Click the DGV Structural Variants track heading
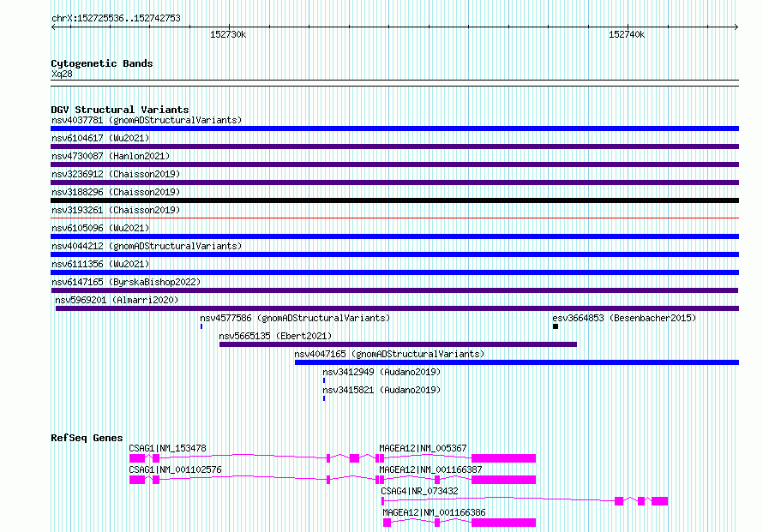 120,110
